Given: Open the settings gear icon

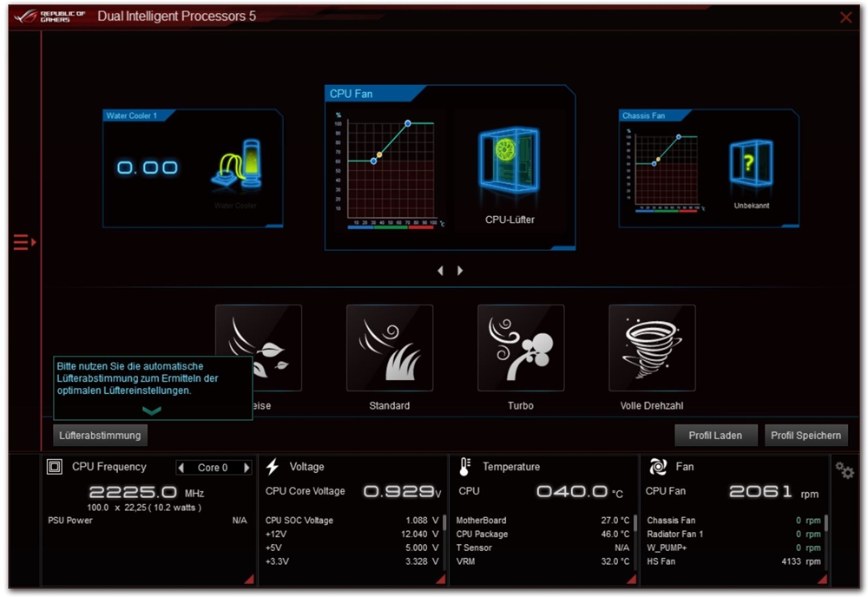Looking at the screenshot, I should tap(845, 470).
